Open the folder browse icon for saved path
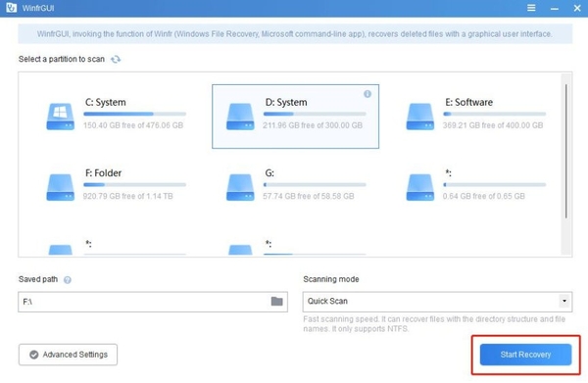The image size is (588, 383). pyautogui.click(x=276, y=302)
